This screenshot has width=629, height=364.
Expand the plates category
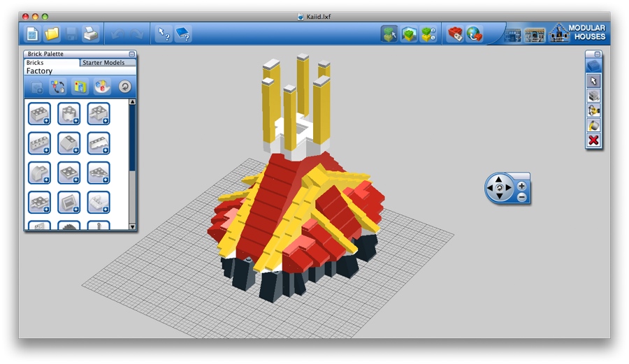pos(69,173)
